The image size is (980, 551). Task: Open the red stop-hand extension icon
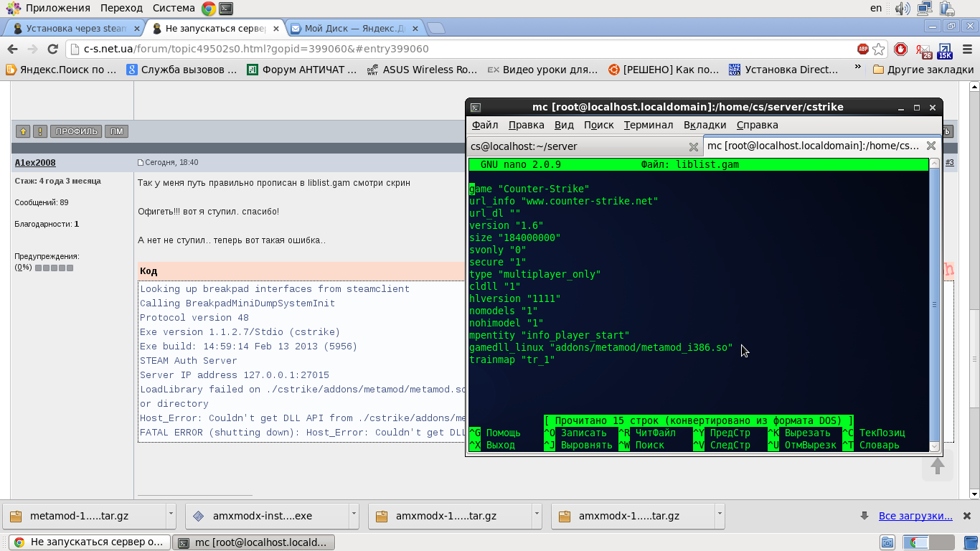click(x=900, y=49)
